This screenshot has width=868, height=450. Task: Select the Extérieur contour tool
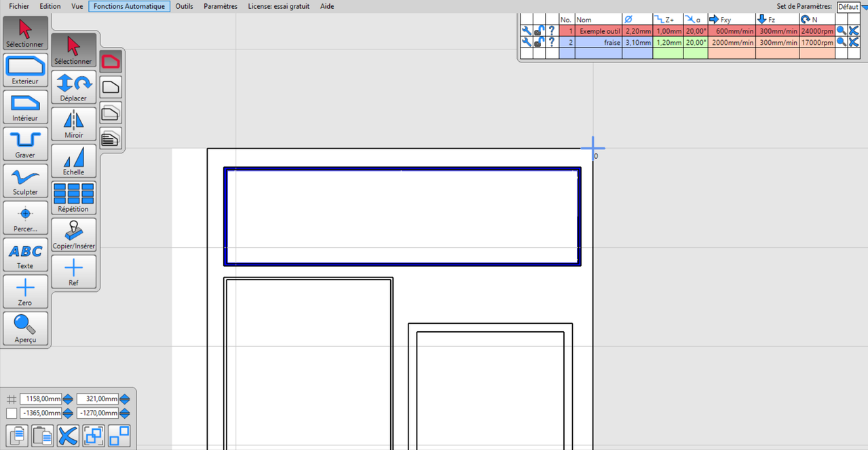(25, 71)
